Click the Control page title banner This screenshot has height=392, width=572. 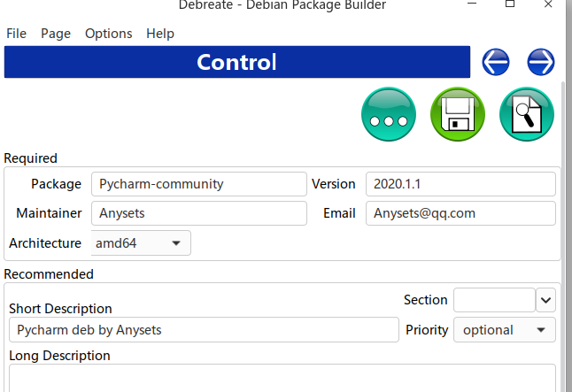point(237,62)
